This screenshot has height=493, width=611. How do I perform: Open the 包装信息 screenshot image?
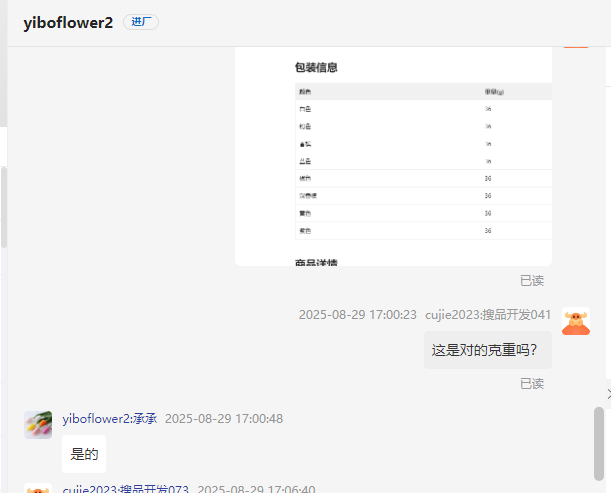pyautogui.click(x=393, y=155)
